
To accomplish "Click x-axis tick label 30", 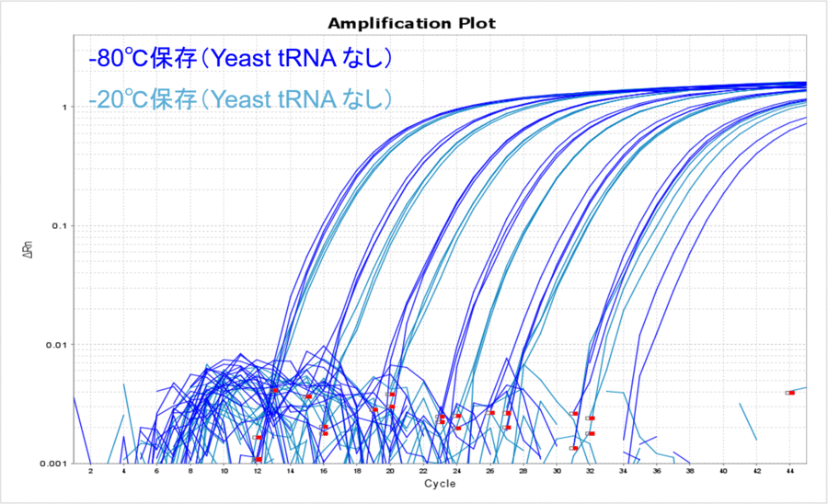I will click(x=557, y=471).
